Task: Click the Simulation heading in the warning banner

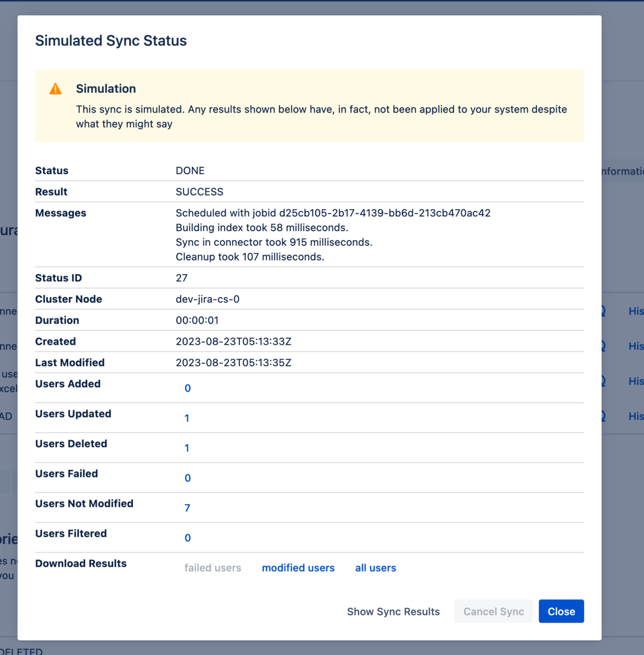Action: click(106, 89)
